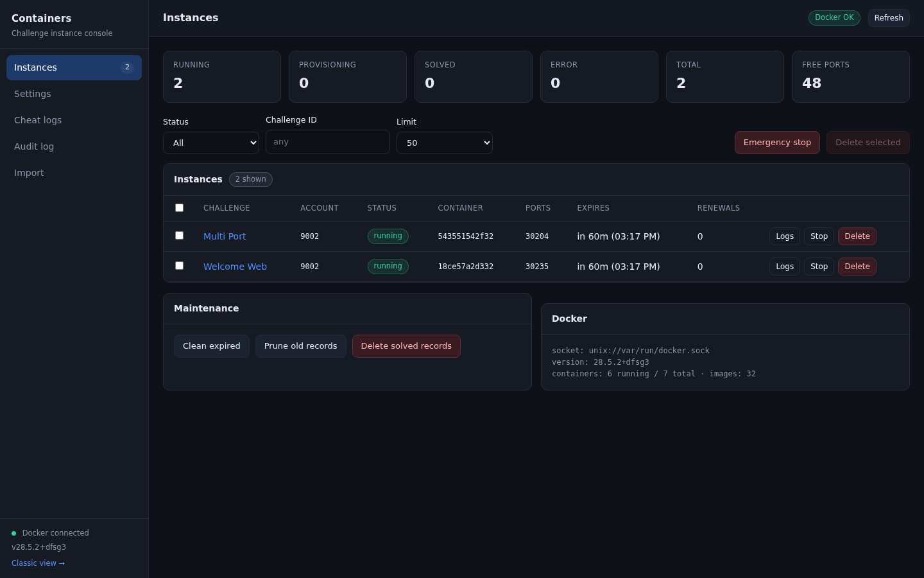
Task: Click container ID 543551542f32
Action: (x=466, y=236)
